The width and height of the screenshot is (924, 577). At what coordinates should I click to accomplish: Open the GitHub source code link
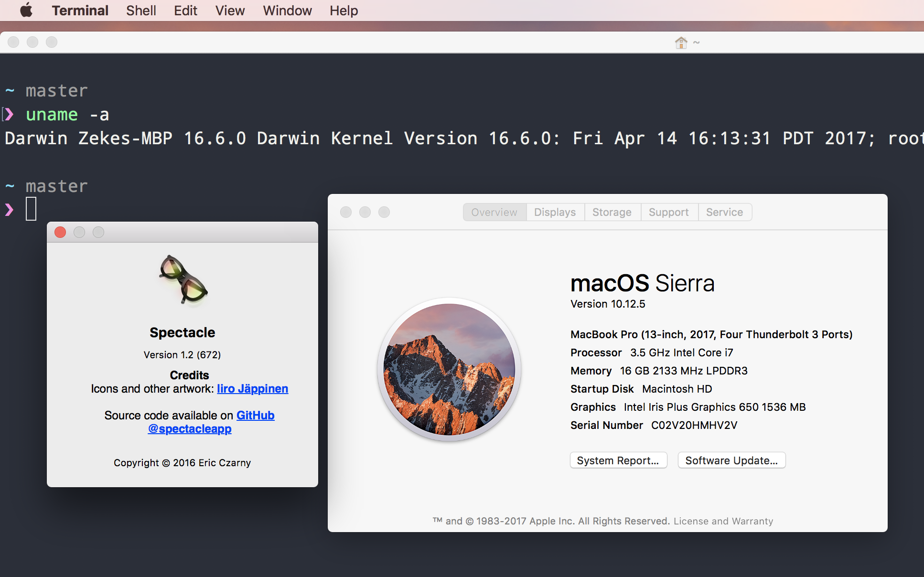coord(256,416)
